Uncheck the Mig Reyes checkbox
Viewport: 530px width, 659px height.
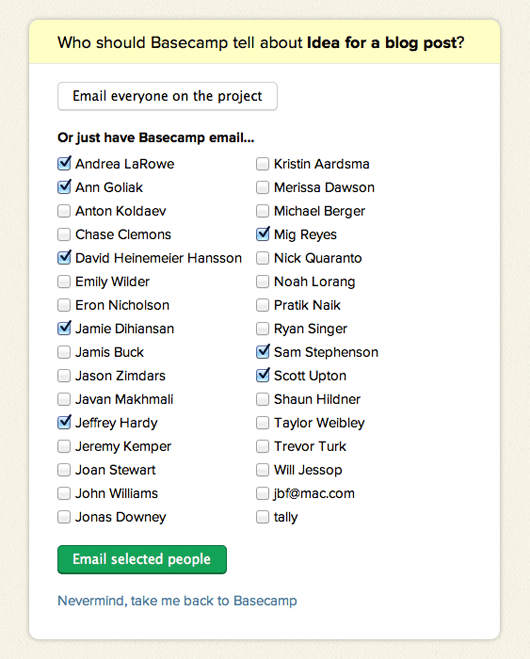click(263, 235)
